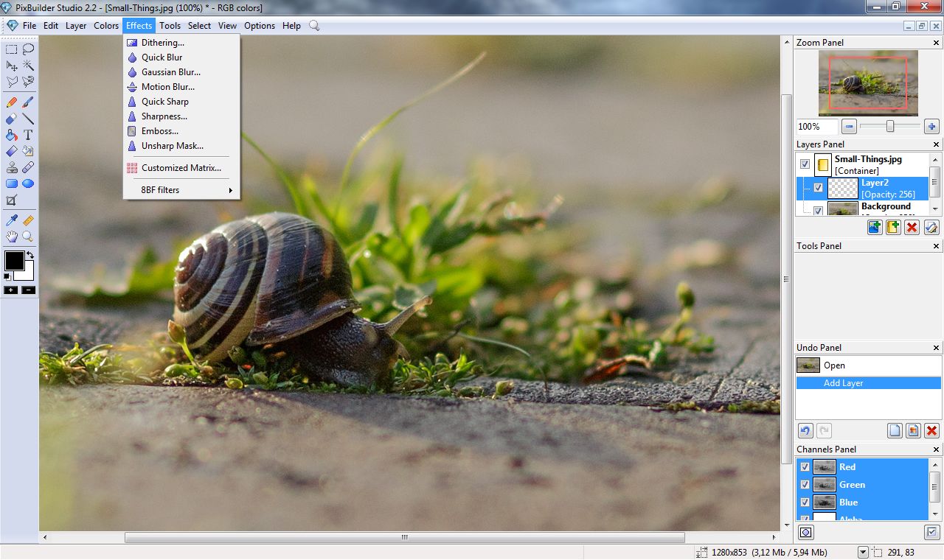The image size is (944, 560).
Task: Choose Emboss effect
Action: 181,130
